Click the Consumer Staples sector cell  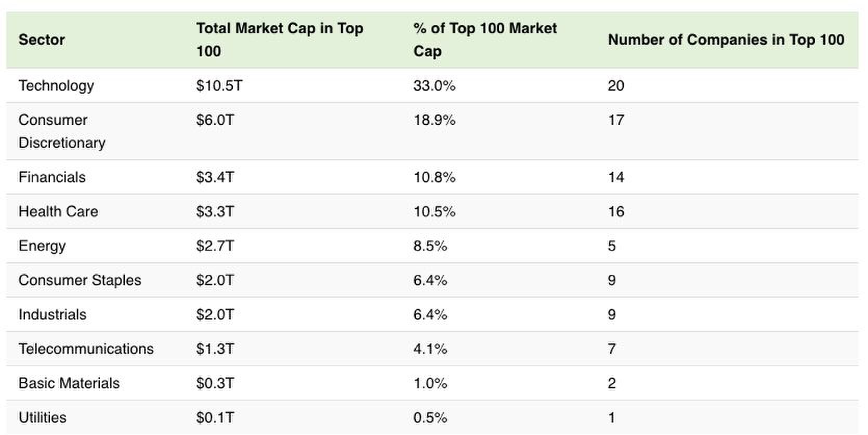coord(80,280)
